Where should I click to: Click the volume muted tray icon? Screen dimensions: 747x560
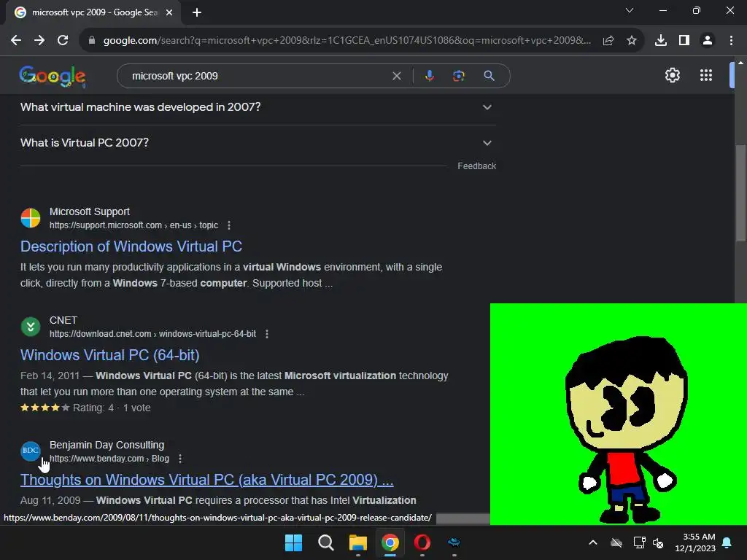(x=658, y=542)
